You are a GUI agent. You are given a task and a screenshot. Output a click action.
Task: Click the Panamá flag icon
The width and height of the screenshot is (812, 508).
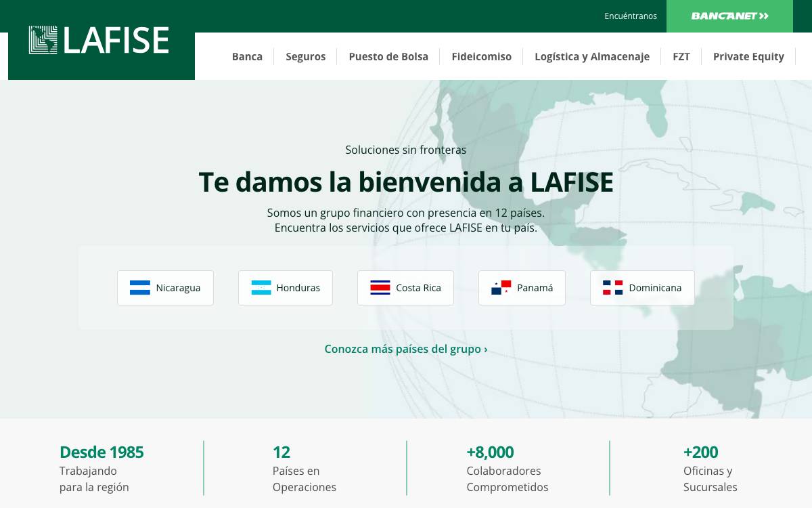point(501,288)
